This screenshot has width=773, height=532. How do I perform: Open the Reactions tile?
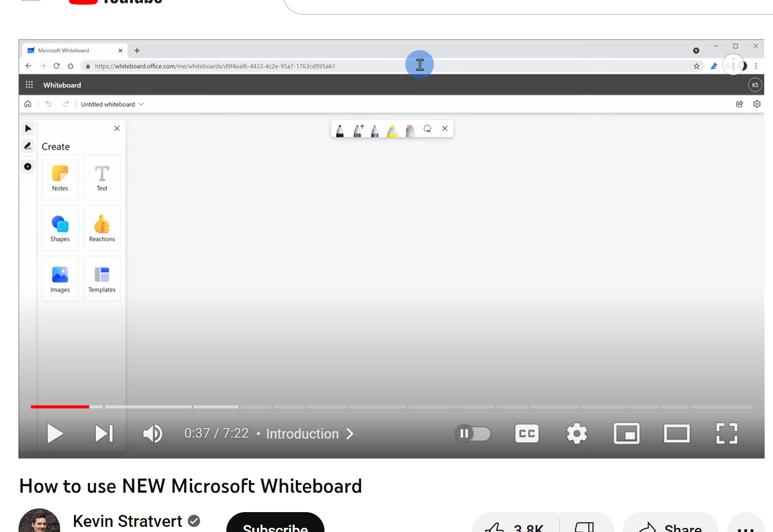[102, 228]
